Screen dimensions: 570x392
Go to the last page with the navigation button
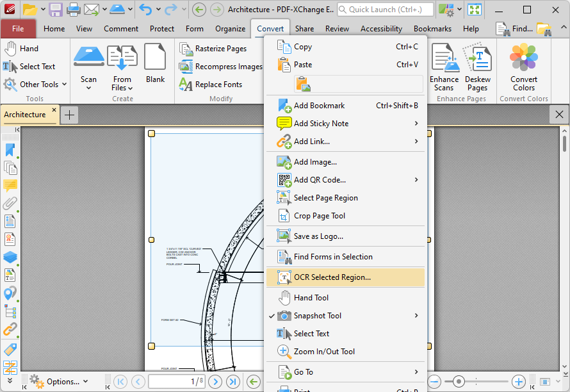(233, 382)
